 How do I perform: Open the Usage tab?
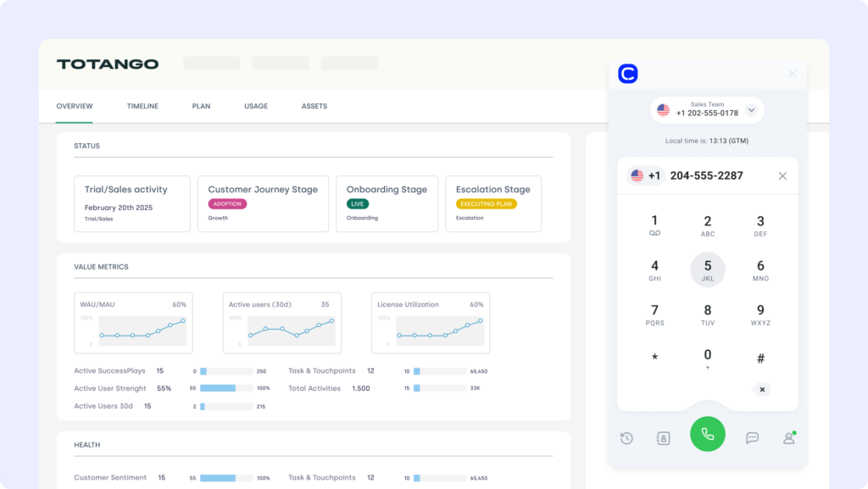256,106
